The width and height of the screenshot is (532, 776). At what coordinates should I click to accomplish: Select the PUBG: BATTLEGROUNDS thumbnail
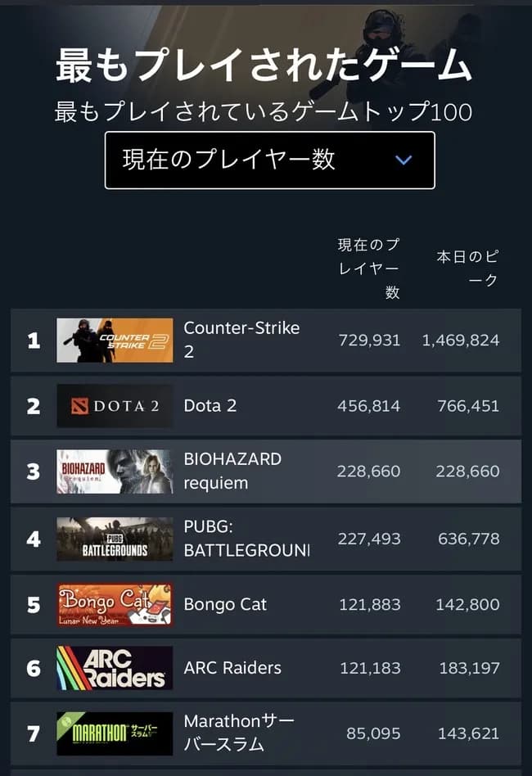coord(115,538)
